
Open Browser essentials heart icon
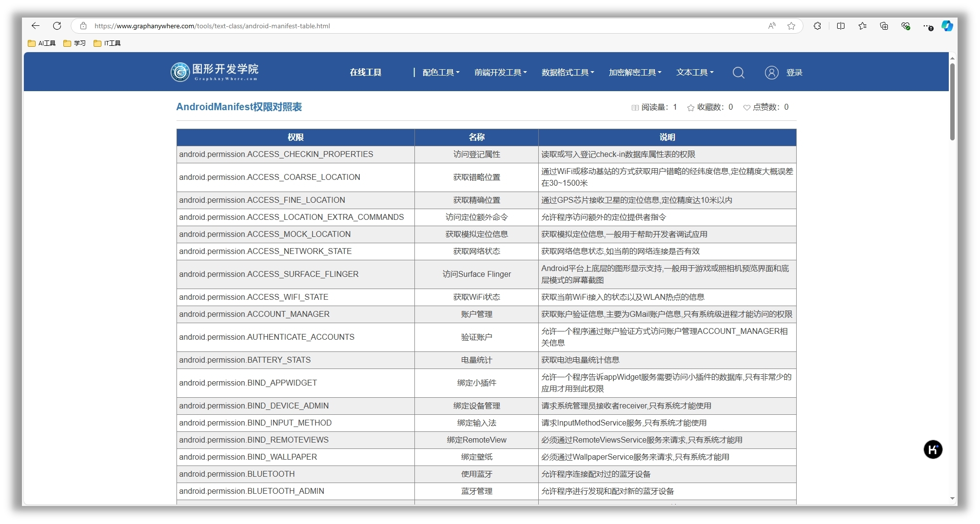tap(906, 26)
